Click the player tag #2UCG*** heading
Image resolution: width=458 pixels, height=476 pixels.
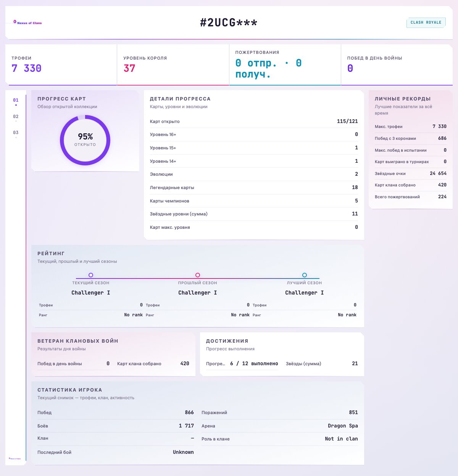point(229,23)
